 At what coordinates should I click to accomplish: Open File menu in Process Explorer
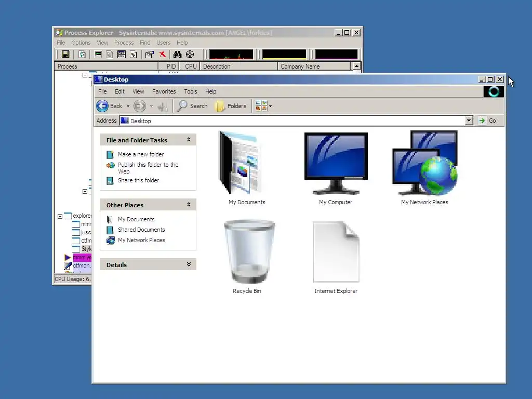61,43
